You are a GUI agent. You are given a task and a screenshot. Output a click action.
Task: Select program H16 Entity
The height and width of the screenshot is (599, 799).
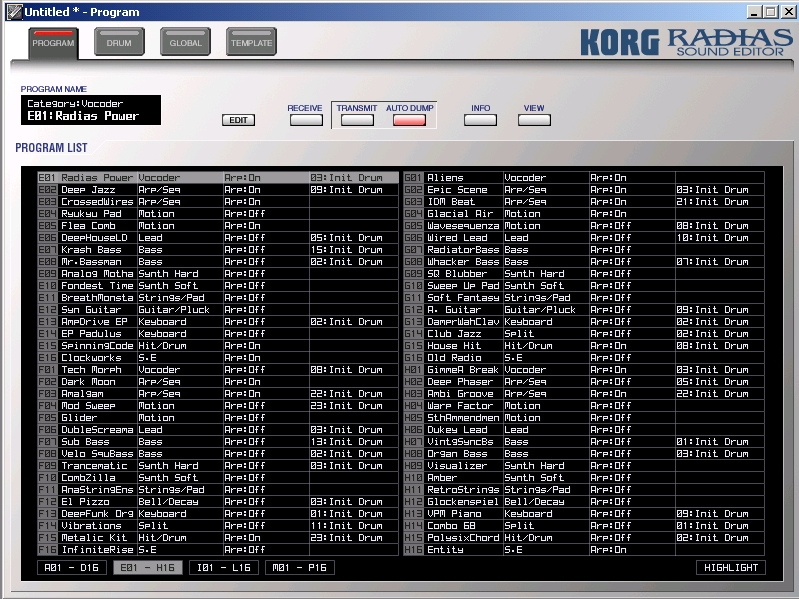click(x=584, y=550)
